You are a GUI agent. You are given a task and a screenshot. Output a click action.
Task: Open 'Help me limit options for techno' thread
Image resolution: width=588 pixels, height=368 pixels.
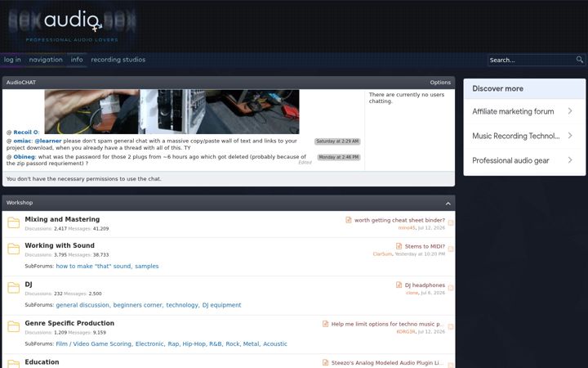pyautogui.click(x=388, y=324)
